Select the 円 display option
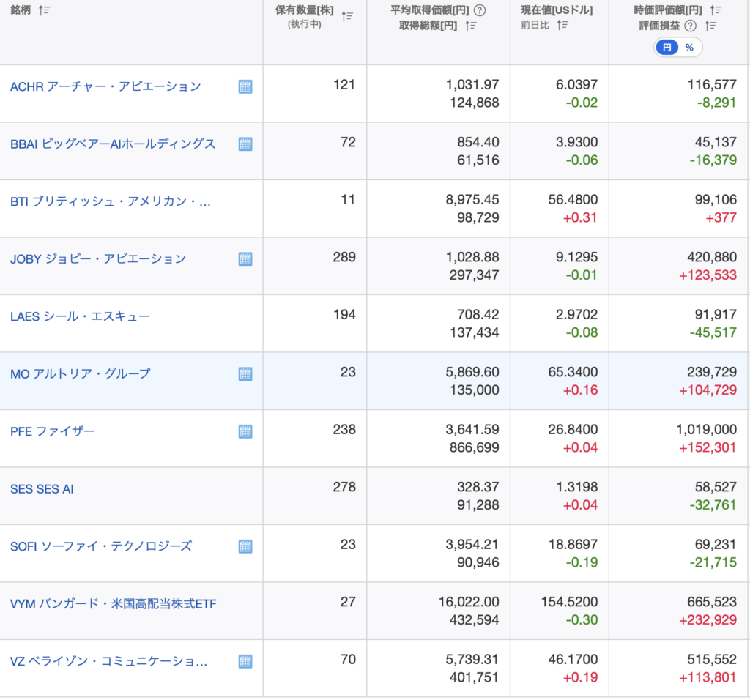 (x=667, y=48)
